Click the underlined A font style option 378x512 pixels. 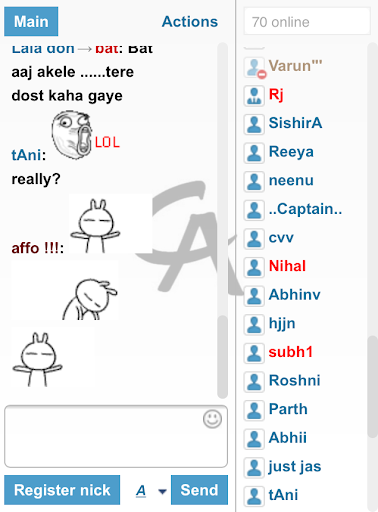tap(141, 491)
